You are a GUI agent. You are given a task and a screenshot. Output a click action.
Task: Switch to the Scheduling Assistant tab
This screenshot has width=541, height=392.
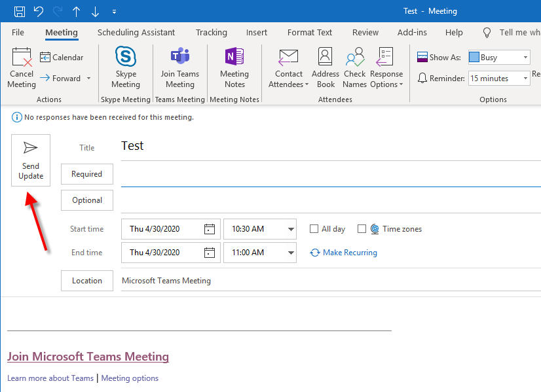136,32
